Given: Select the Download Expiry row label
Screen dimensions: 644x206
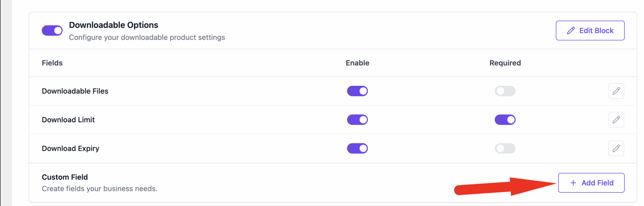Looking at the screenshot, I should pyautogui.click(x=70, y=148).
